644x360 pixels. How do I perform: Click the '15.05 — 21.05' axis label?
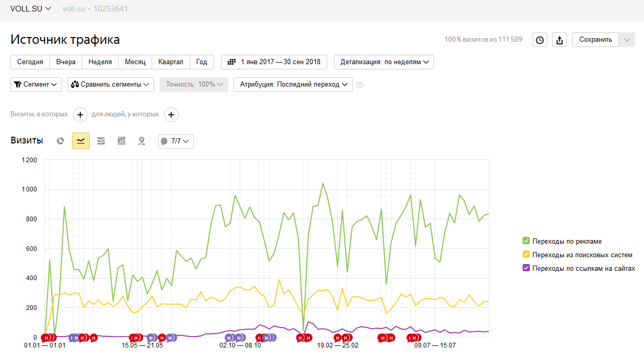[142, 345]
